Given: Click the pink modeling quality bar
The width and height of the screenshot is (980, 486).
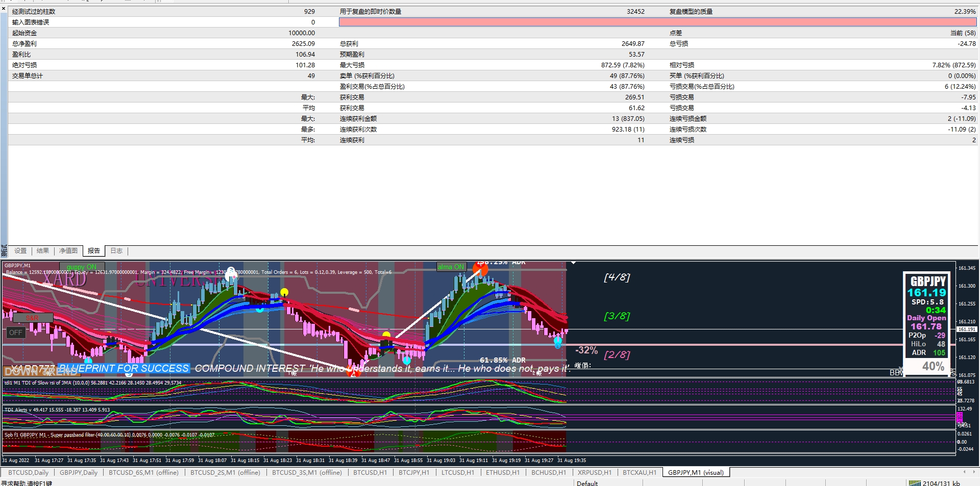Looking at the screenshot, I should tap(657, 22).
